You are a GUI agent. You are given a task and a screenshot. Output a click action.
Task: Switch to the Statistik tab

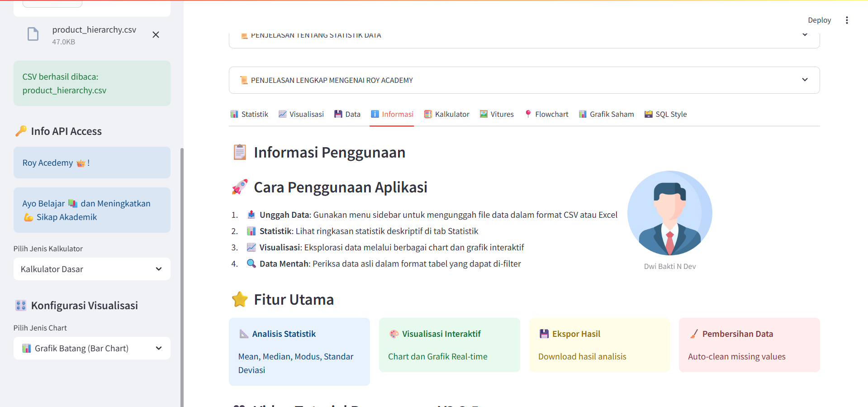(249, 114)
